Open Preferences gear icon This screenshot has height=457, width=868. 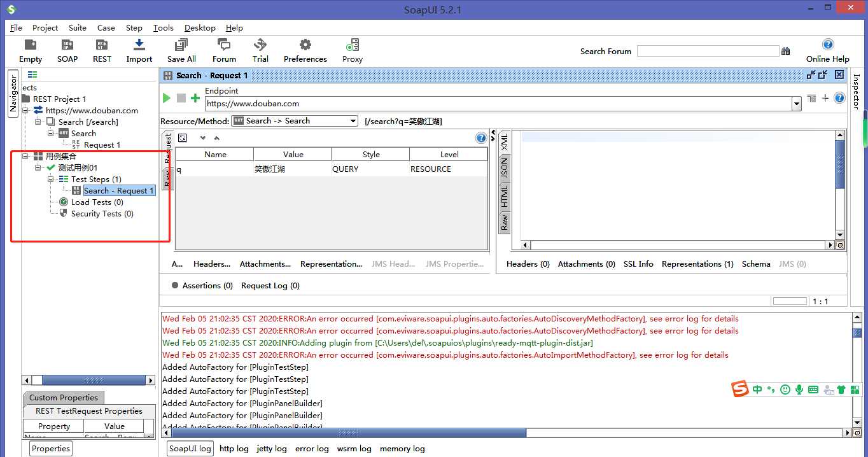(305, 45)
